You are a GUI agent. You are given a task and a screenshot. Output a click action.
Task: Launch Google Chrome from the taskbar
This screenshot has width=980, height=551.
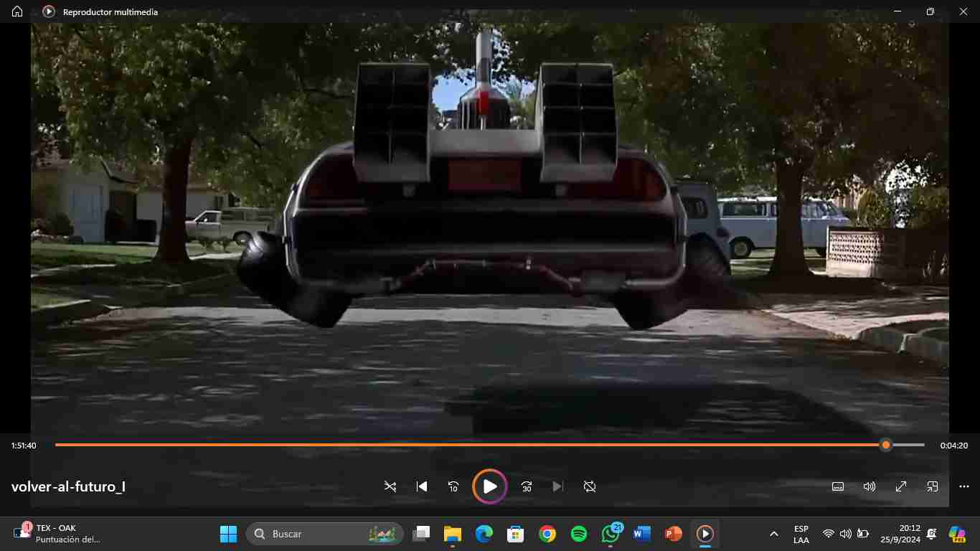tap(547, 534)
